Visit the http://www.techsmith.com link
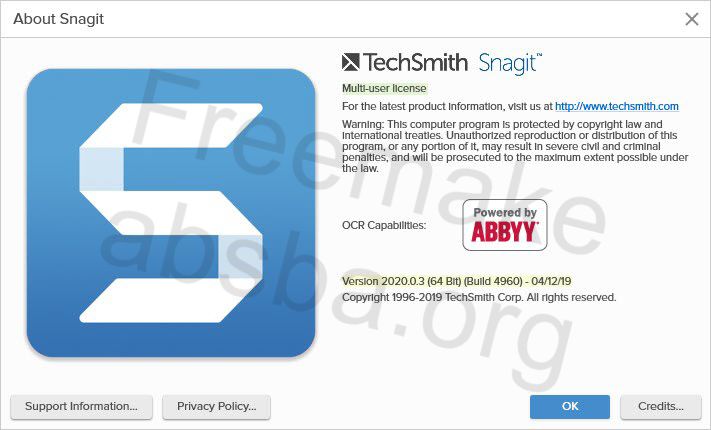Image resolution: width=711 pixels, height=430 pixels. [x=617, y=106]
